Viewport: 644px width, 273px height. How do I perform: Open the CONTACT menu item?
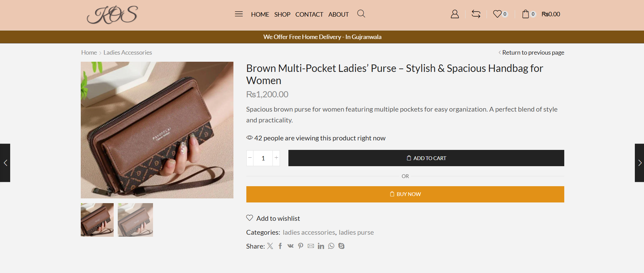pos(309,14)
